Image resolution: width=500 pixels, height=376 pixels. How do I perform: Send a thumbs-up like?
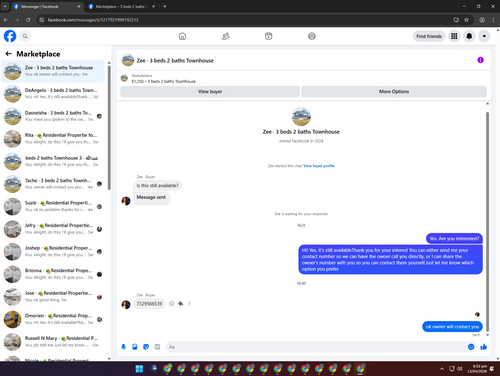483,347
